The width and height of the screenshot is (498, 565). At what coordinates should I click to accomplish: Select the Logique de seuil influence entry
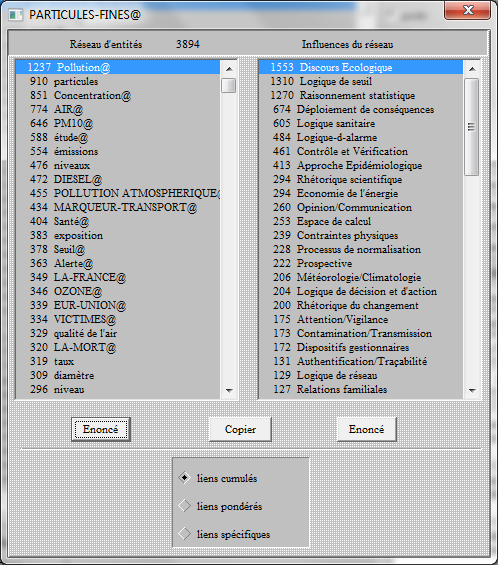[x=361, y=81]
